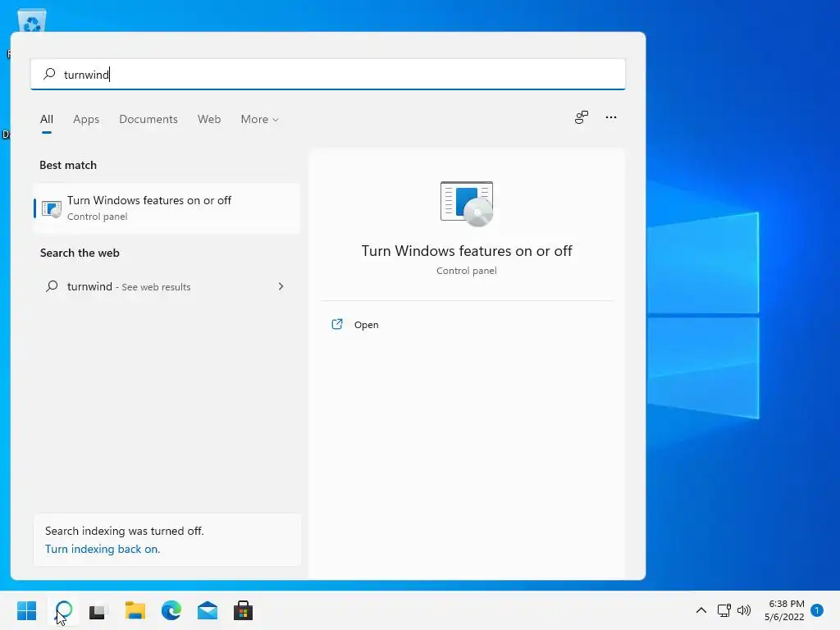Open the notification badge in tray

pyautogui.click(x=817, y=610)
